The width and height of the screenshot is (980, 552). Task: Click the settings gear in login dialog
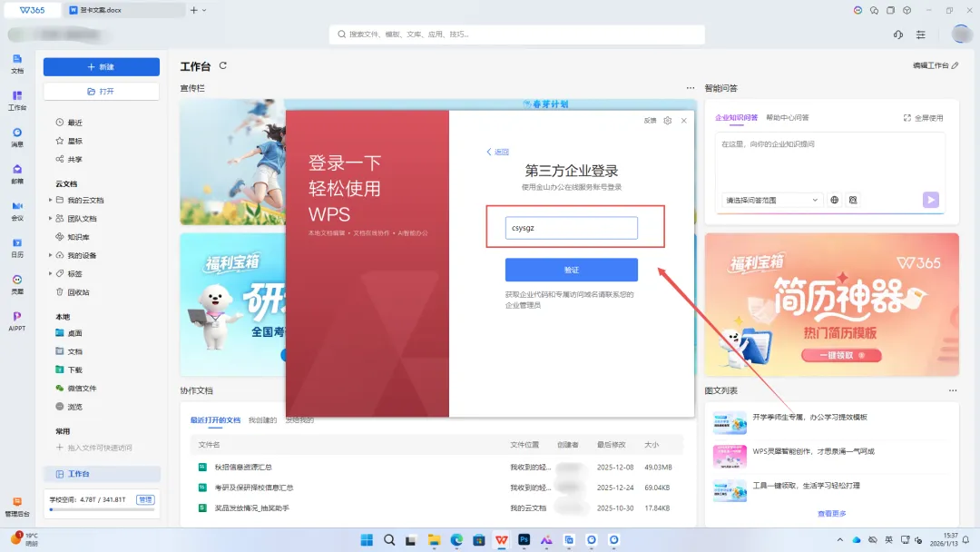[668, 121]
